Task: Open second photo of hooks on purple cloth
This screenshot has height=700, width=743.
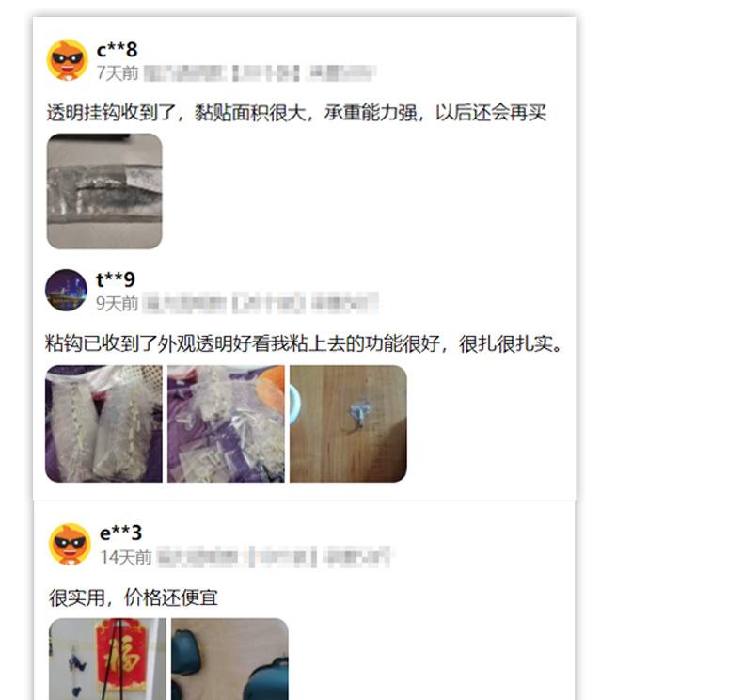Action: (x=226, y=423)
